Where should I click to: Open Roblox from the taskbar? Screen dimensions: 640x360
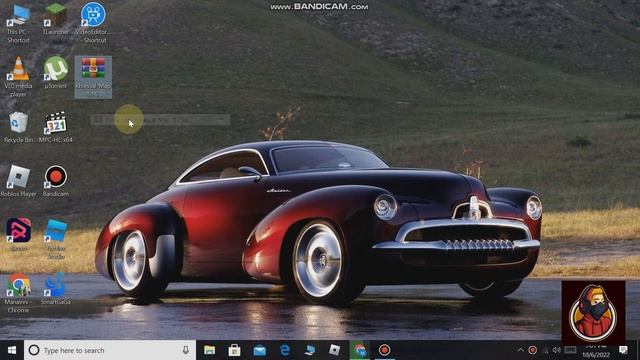[335, 350]
